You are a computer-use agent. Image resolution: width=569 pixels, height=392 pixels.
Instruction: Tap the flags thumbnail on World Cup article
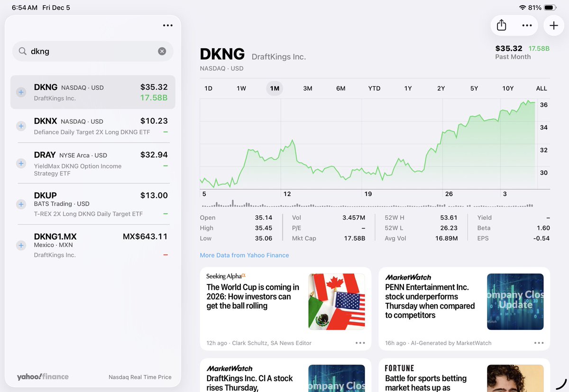[337, 301]
